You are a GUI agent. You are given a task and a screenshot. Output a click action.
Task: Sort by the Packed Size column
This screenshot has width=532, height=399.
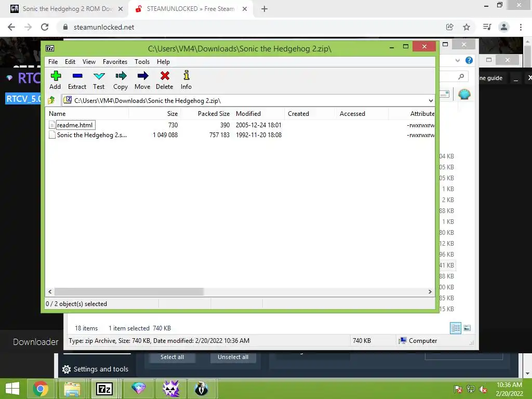tap(207, 114)
